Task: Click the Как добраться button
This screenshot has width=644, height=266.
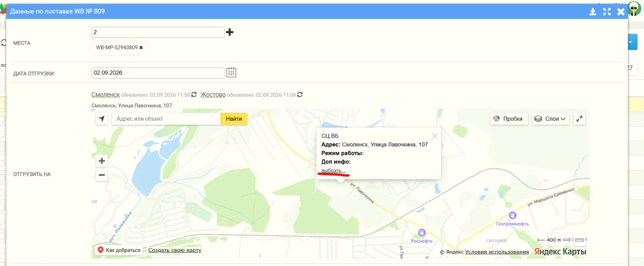Action: [119, 250]
